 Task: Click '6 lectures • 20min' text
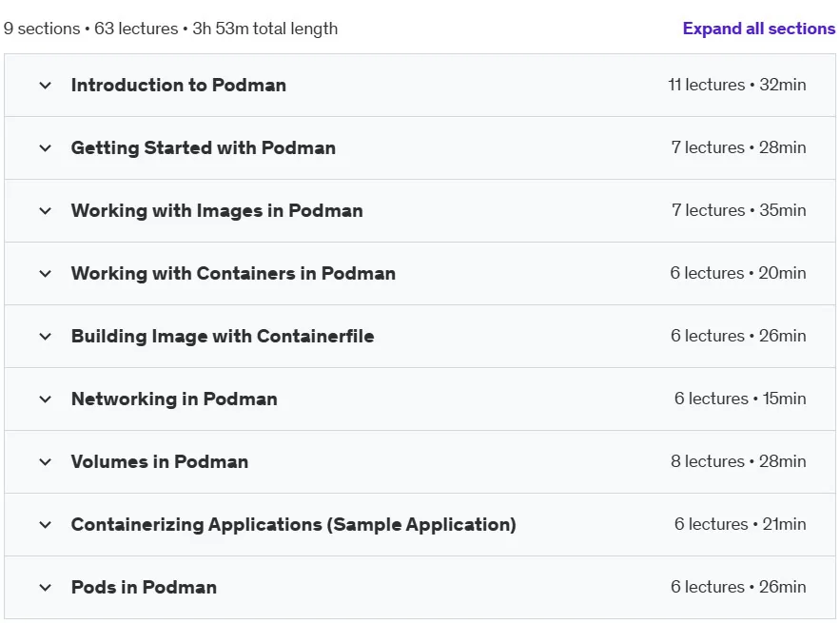737,273
